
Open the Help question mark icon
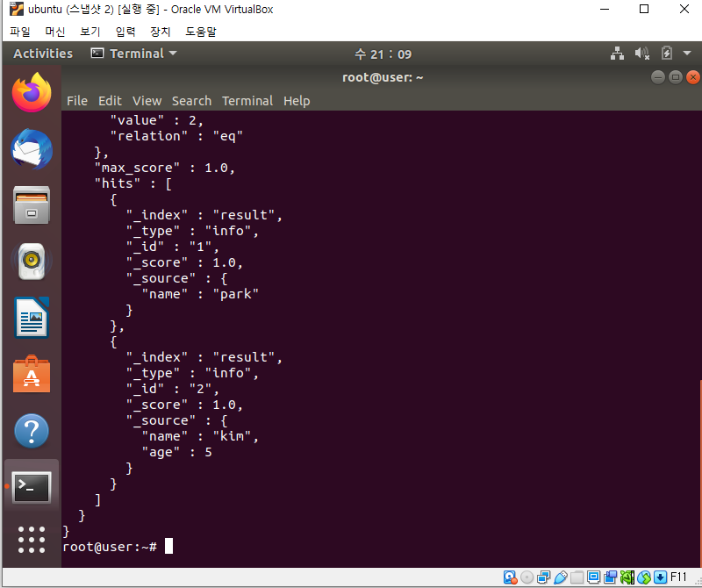coord(32,431)
